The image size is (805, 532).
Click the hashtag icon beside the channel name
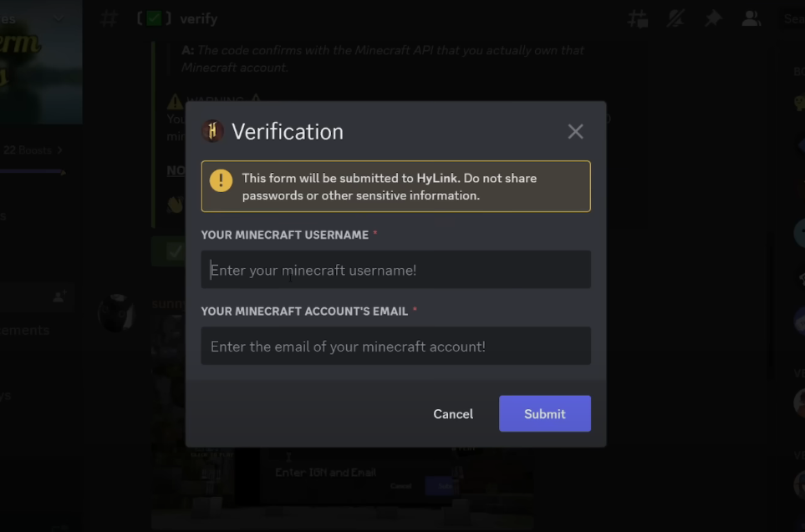[x=108, y=18]
